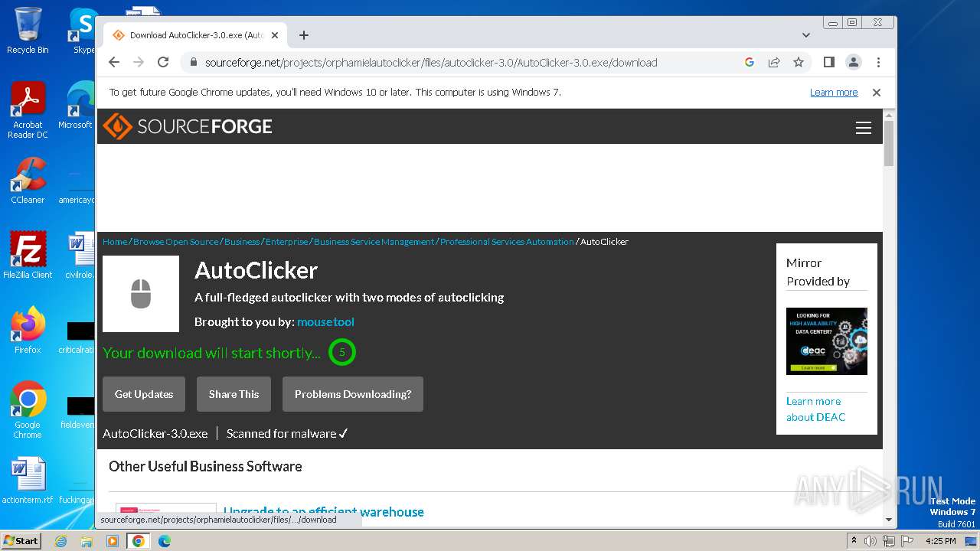980x551 pixels.
Task: Open the civilrole document on desktop
Action: [x=79, y=255]
